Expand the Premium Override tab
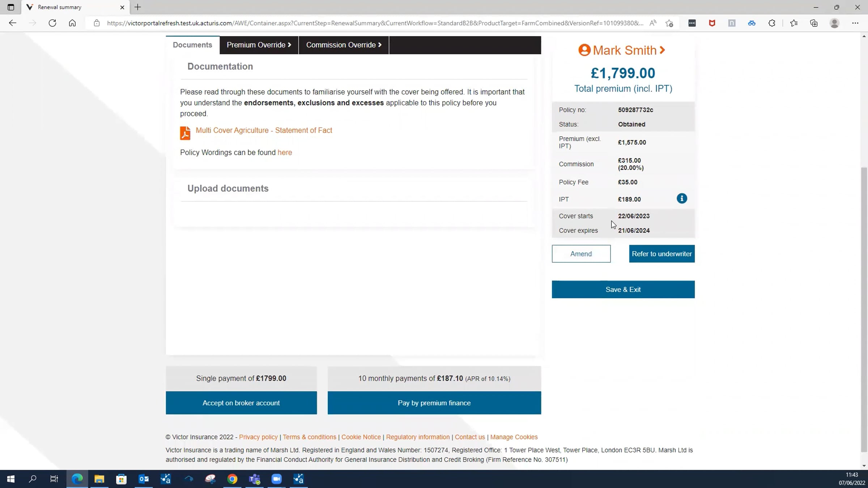This screenshot has height=488, width=868. (259, 45)
